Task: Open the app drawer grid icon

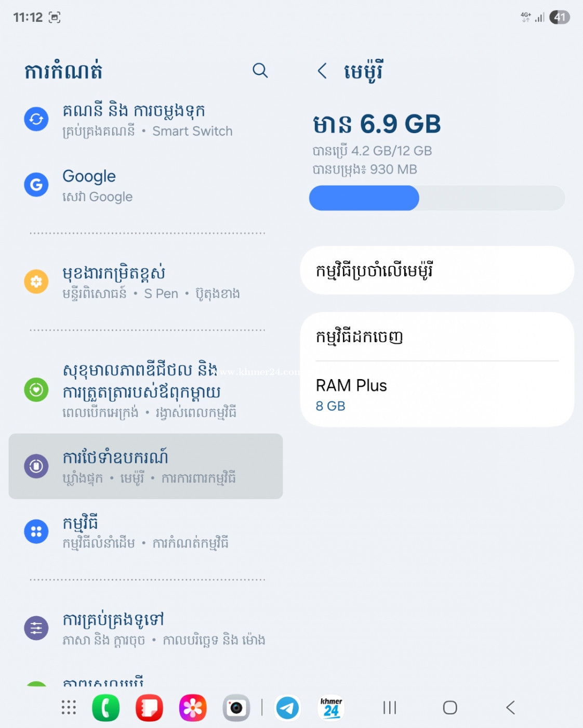Action: pos(69,708)
